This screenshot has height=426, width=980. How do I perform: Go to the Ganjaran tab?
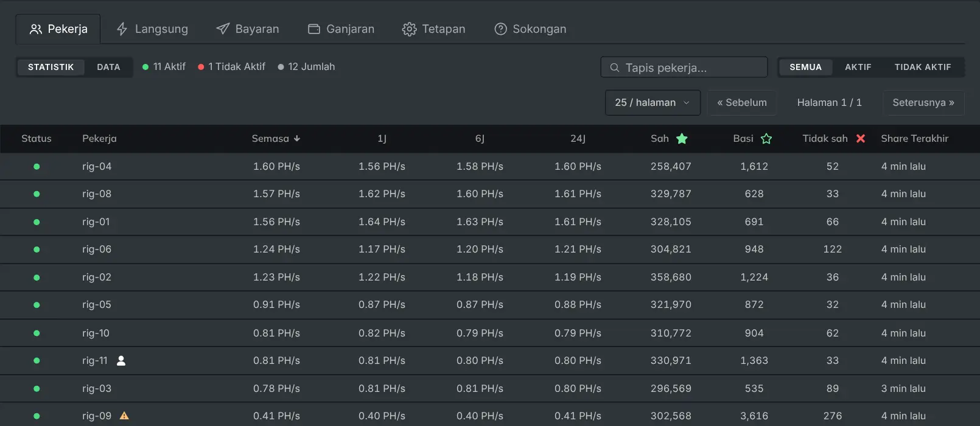(341, 29)
